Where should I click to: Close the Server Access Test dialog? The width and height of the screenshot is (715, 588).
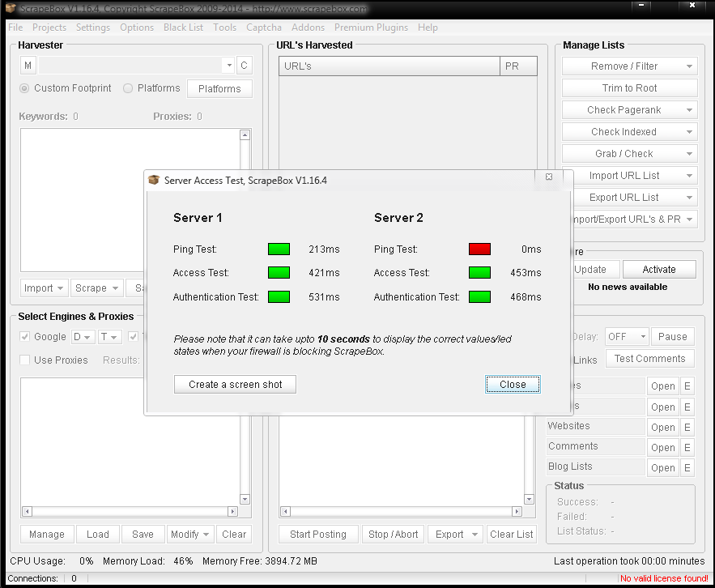click(513, 384)
